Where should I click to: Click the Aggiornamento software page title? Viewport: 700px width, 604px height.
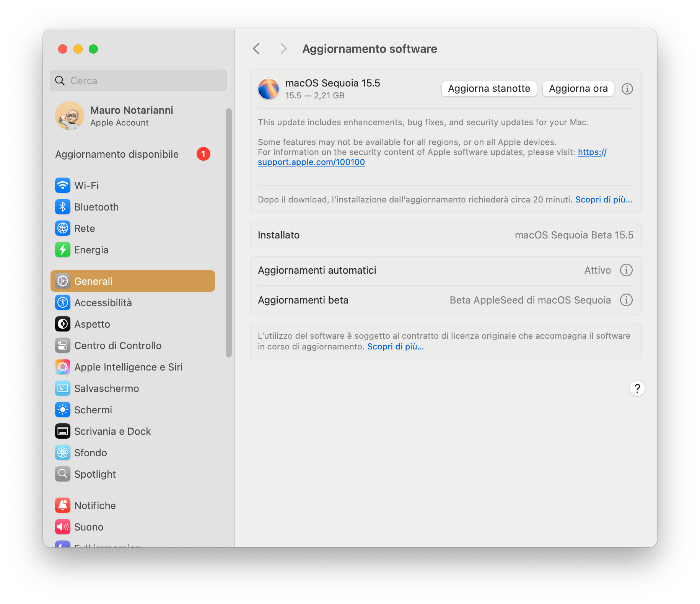370,49
